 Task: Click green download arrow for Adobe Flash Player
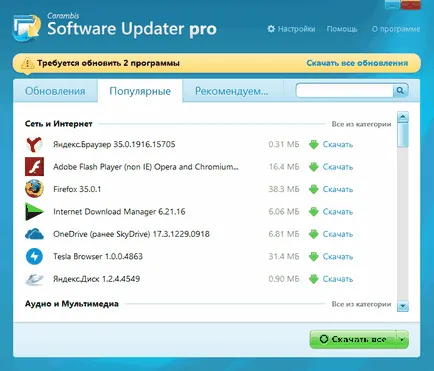click(313, 167)
